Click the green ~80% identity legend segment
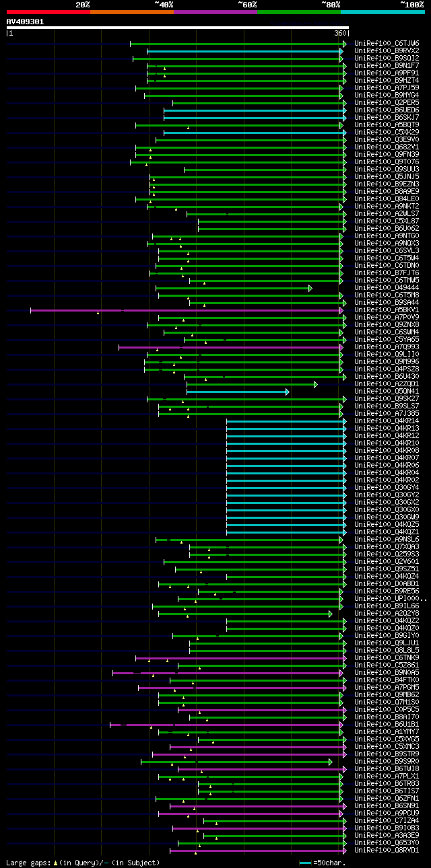 pos(298,11)
